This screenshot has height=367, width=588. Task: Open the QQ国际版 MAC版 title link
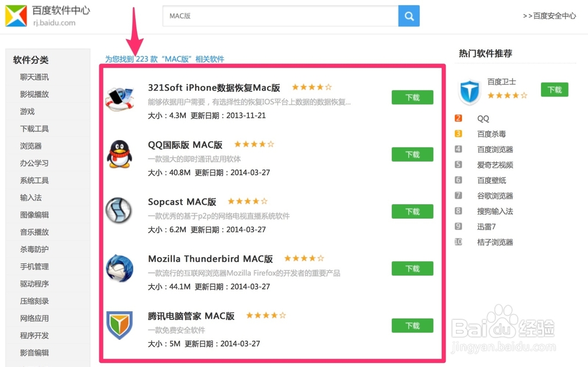[x=185, y=145]
